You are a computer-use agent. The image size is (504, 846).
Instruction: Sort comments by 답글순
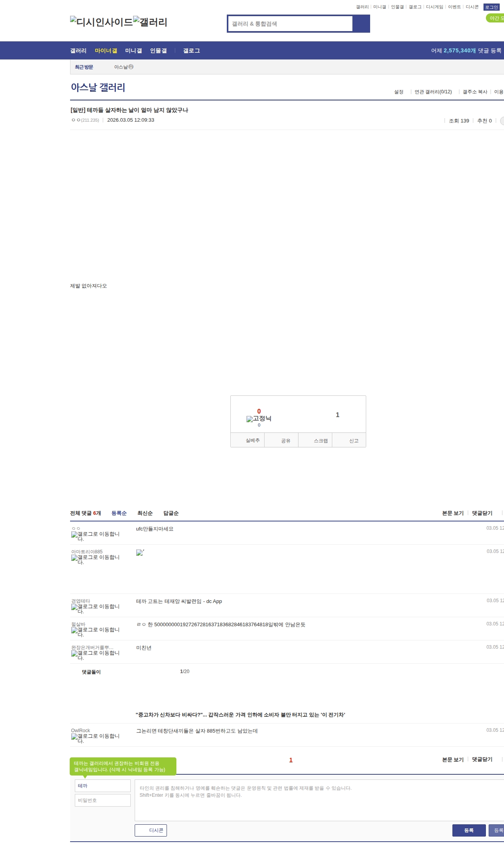point(171,513)
